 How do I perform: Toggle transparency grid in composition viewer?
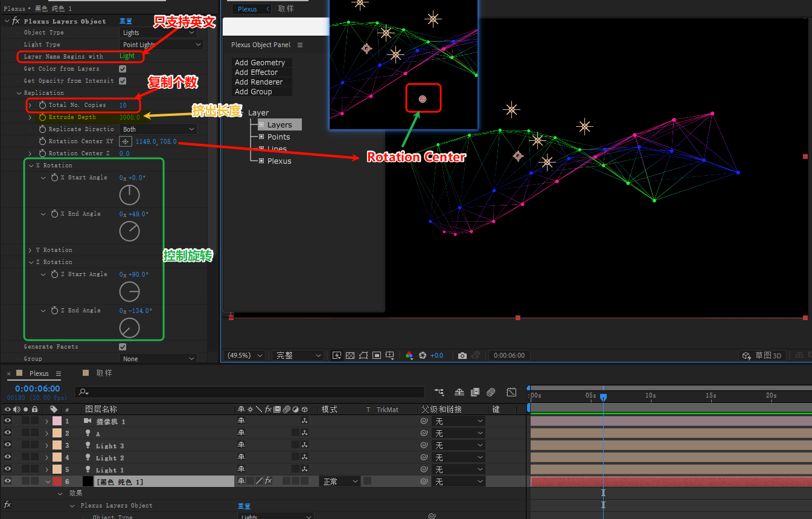[350, 355]
